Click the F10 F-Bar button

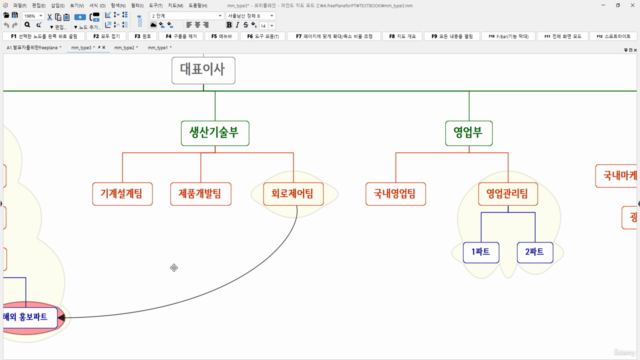tap(508, 36)
